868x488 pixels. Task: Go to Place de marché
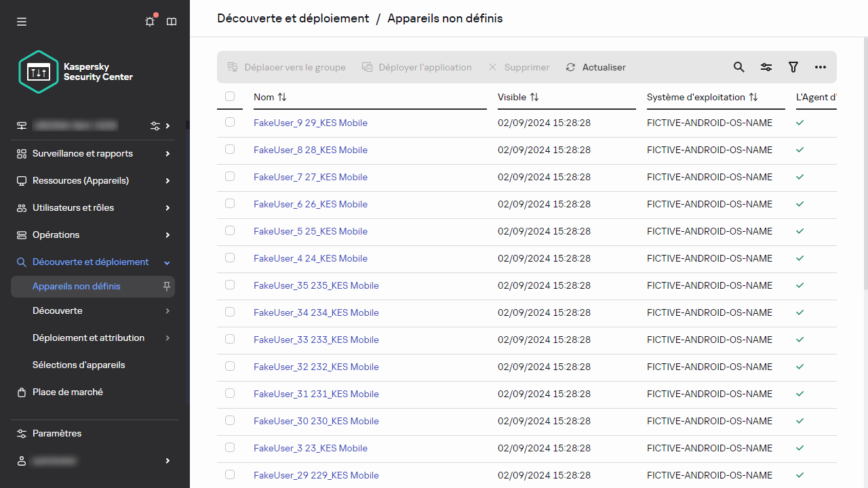click(x=67, y=392)
